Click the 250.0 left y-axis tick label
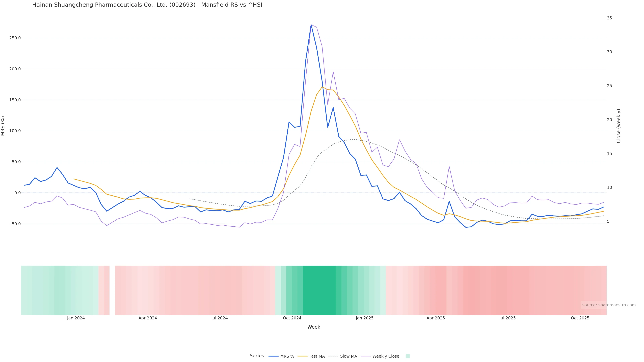This screenshot has width=644, height=362. coord(15,38)
